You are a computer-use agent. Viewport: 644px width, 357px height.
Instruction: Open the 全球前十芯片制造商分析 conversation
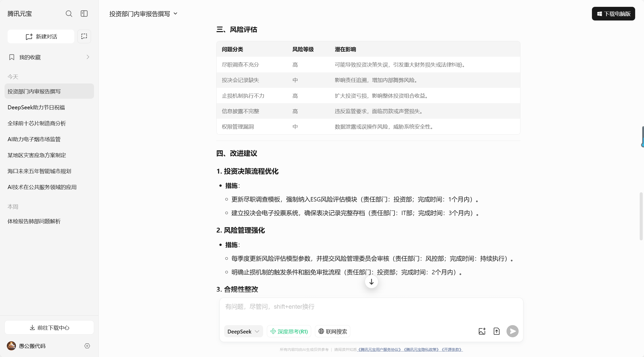click(x=37, y=123)
